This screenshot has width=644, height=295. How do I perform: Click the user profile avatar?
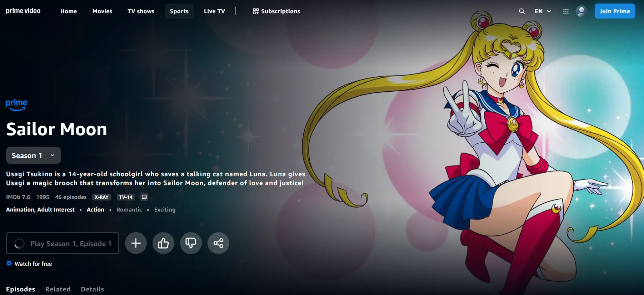[x=581, y=11]
